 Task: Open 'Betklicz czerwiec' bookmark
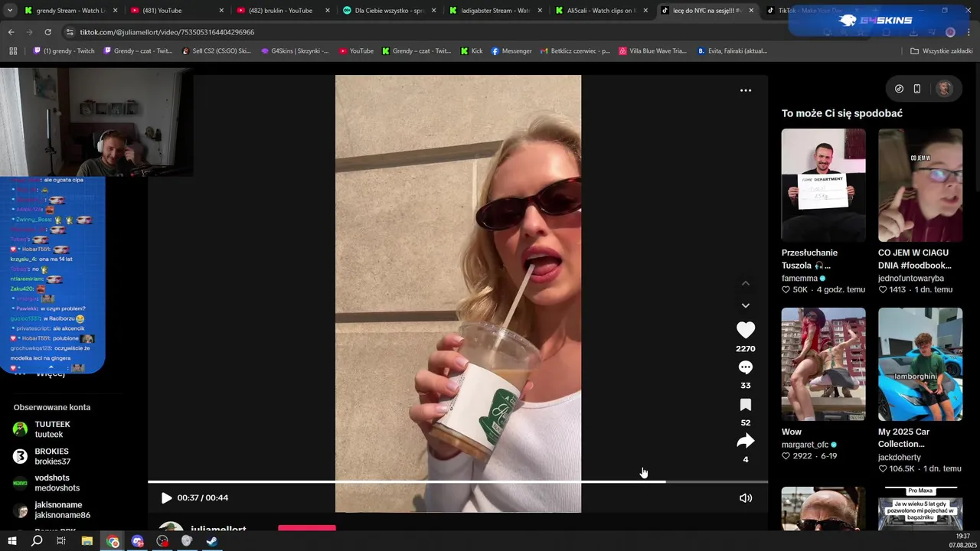(x=574, y=51)
